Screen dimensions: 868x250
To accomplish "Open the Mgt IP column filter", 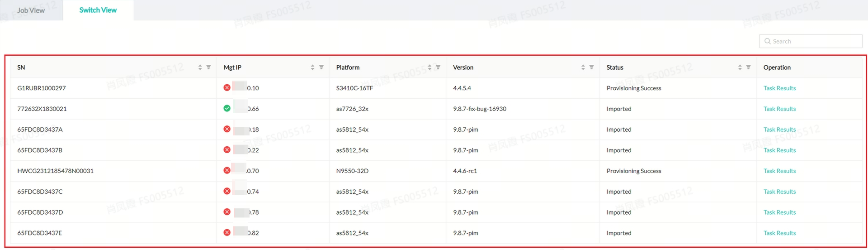I will click(321, 67).
